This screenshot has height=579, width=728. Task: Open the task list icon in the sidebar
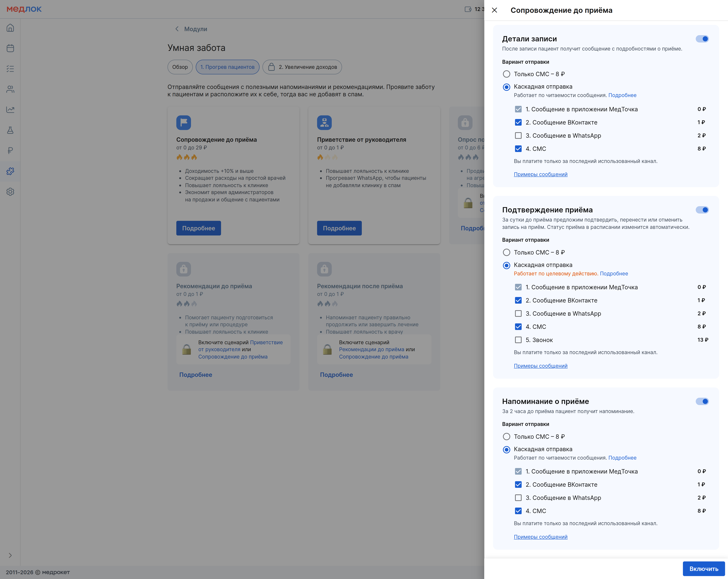10,69
